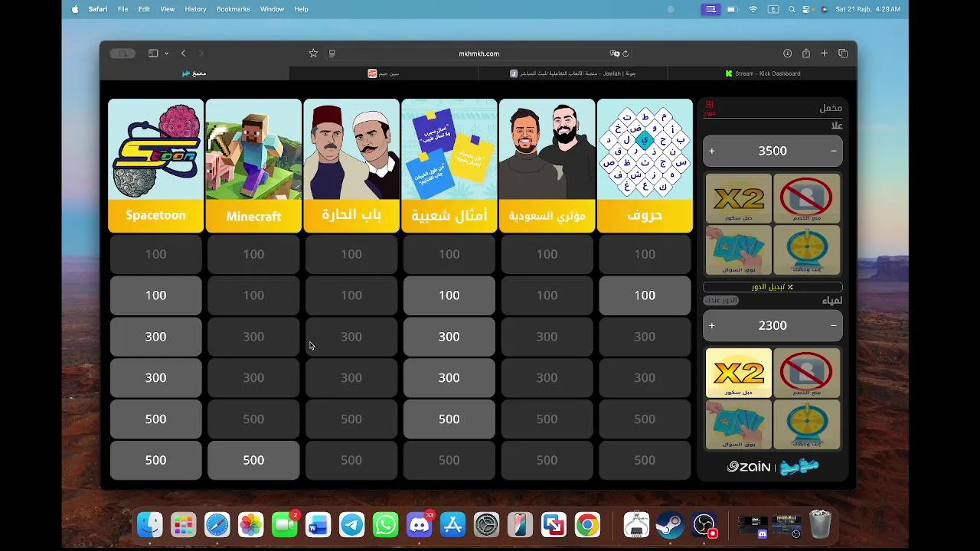Image resolution: width=980 pixels, height=551 pixels.
Task: Toggle the Safari sidebar button
Action: (153, 54)
